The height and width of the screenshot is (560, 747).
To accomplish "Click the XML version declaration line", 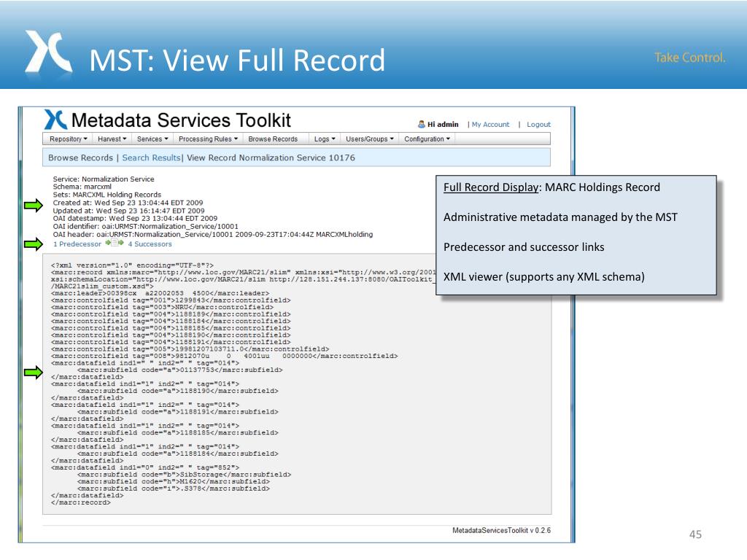I will 132,265.
